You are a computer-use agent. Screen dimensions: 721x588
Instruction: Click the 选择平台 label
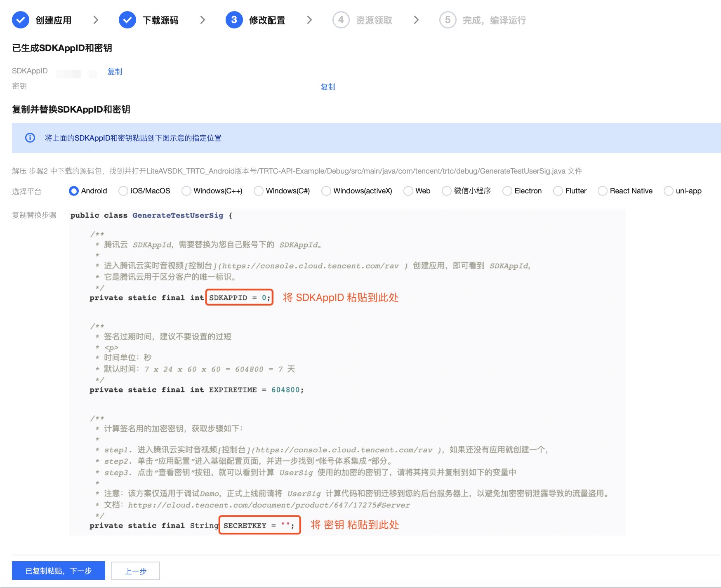27,191
